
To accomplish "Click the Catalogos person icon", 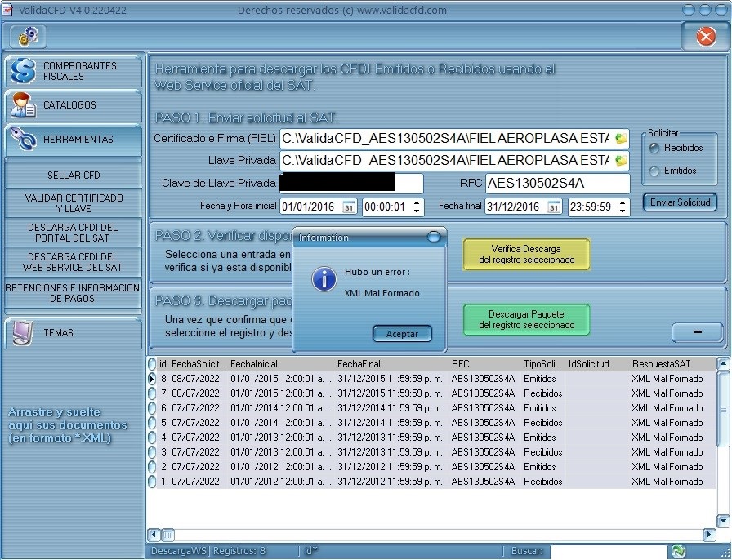I will [x=23, y=105].
